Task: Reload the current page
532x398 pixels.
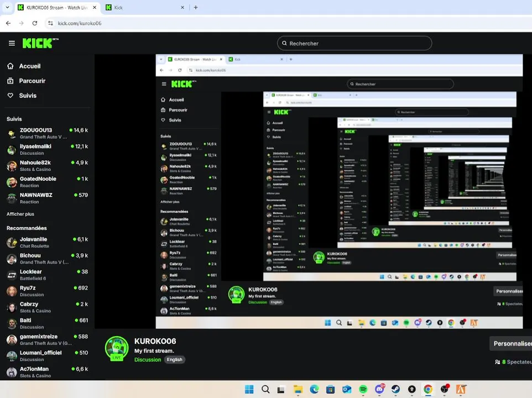Action: (x=35, y=23)
